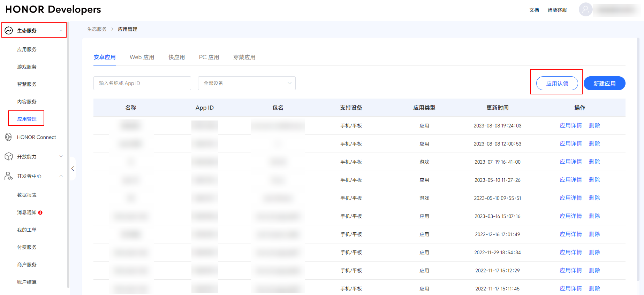Switch to the 穿戴应用 tab

244,57
